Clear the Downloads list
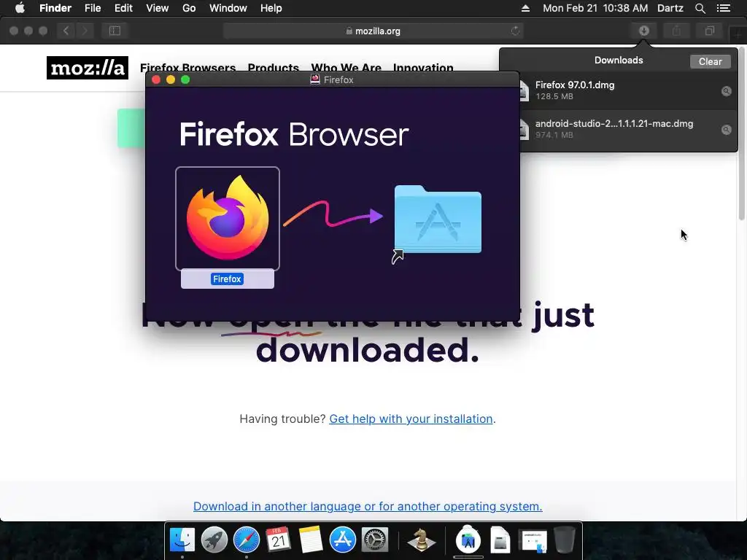Image resolution: width=747 pixels, height=560 pixels. pyautogui.click(x=710, y=61)
